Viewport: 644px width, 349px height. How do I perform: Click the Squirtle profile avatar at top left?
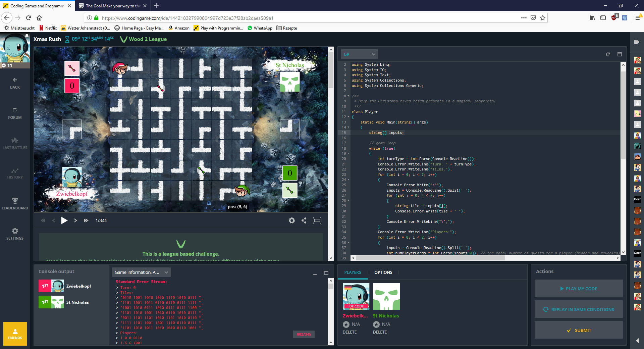[x=15, y=48]
